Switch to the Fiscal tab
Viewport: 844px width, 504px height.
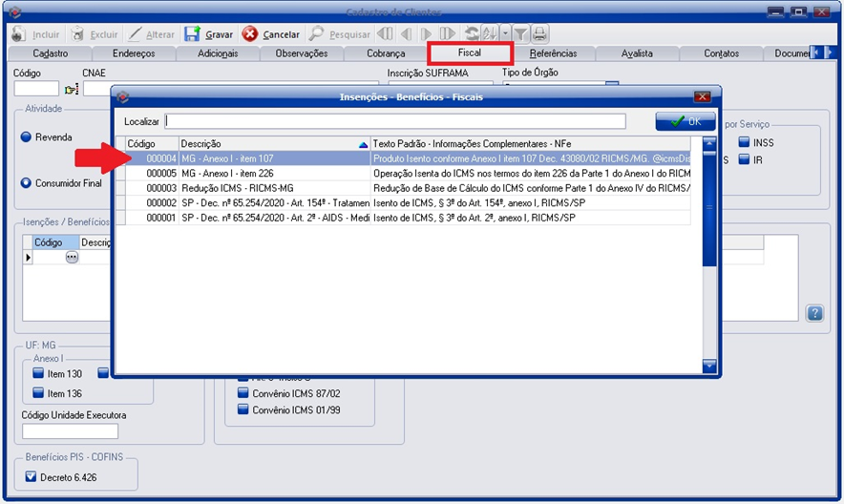click(470, 52)
